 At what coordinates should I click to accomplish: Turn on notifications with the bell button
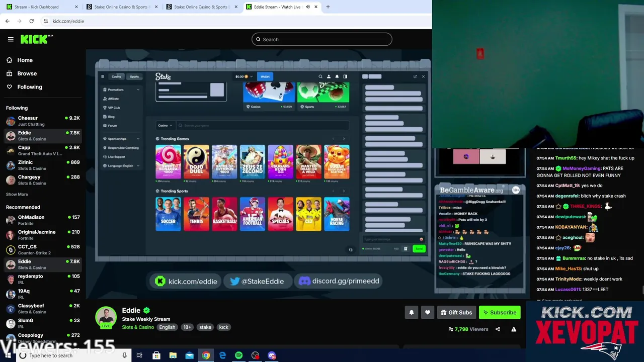tap(412, 312)
